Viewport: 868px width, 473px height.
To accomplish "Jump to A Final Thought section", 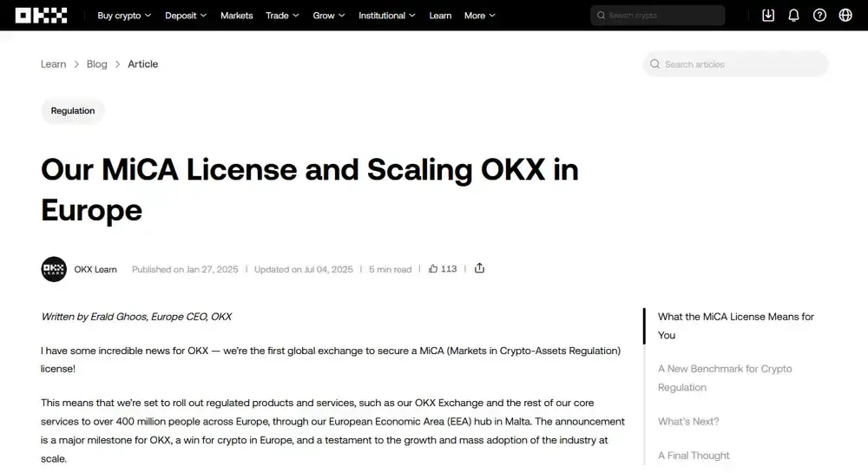I will pyautogui.click(x=694, y=456).
